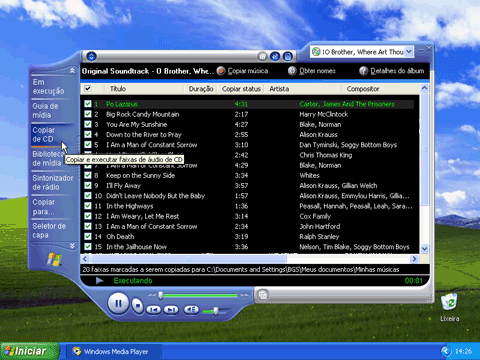480x360 pixels.
Task: Click the horizontal scroll left arrow
Action: (85, 259)
